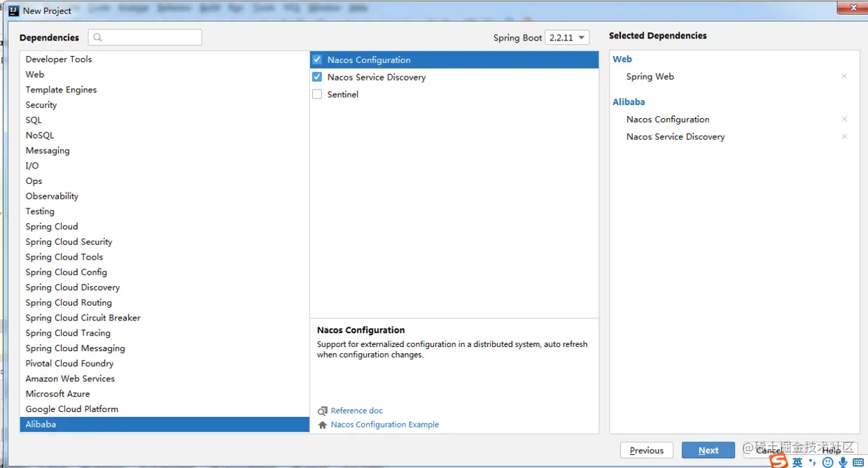Image resolution: width=868 pixels, height=468 pixels.
Task: Click Nacos Configuration in Selected Dependencies
Action: (668, 119)
